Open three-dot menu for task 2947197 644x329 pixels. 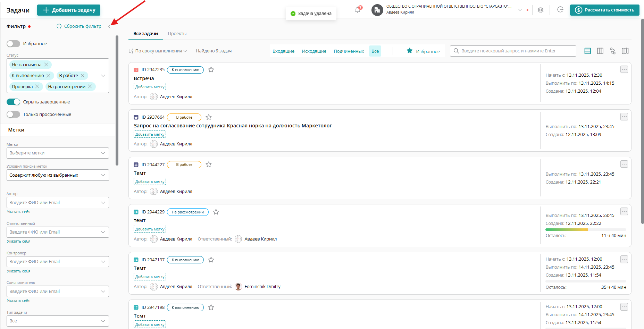pos(624,259)
